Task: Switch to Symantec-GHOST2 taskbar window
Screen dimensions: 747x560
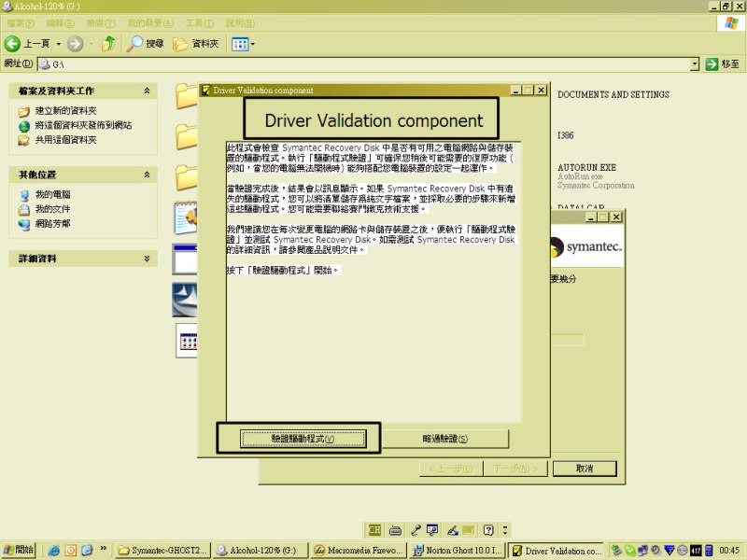Action: pos(162,551)
